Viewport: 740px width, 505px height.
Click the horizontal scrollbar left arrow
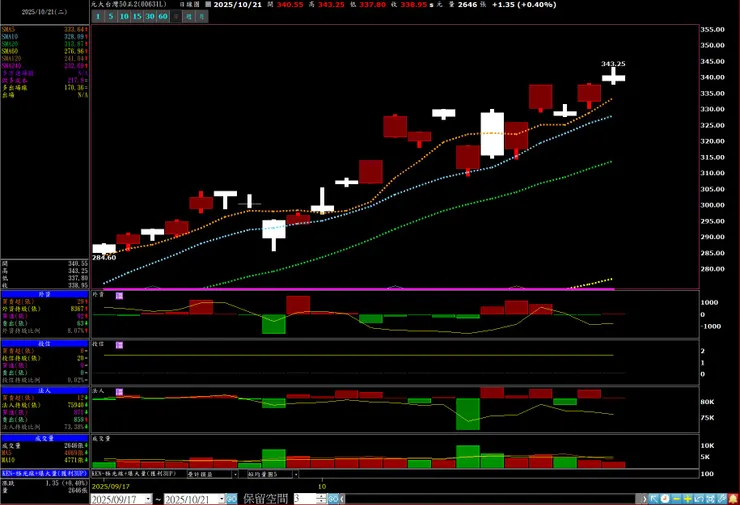pyautogui.click(x=343, y=499)
